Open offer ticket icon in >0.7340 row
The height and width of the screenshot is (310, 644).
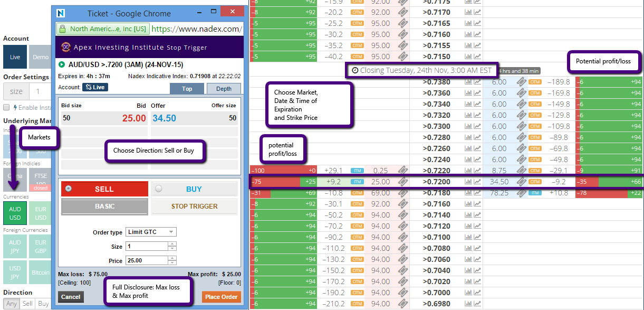tap(522, 104)
